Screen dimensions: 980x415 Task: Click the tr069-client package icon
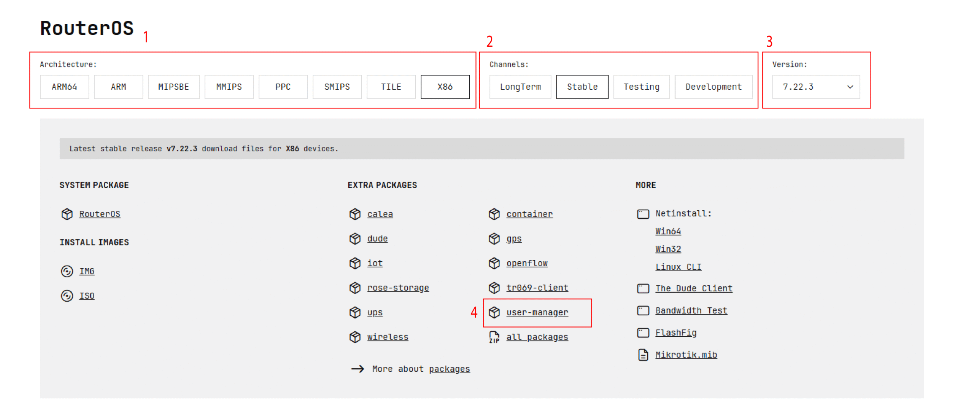tap(494, 287)
